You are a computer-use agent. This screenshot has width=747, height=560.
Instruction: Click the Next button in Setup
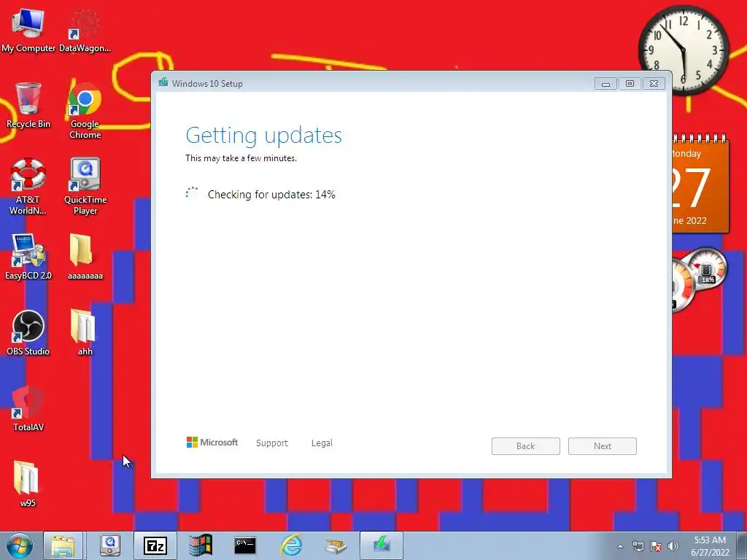coord(603,446)
